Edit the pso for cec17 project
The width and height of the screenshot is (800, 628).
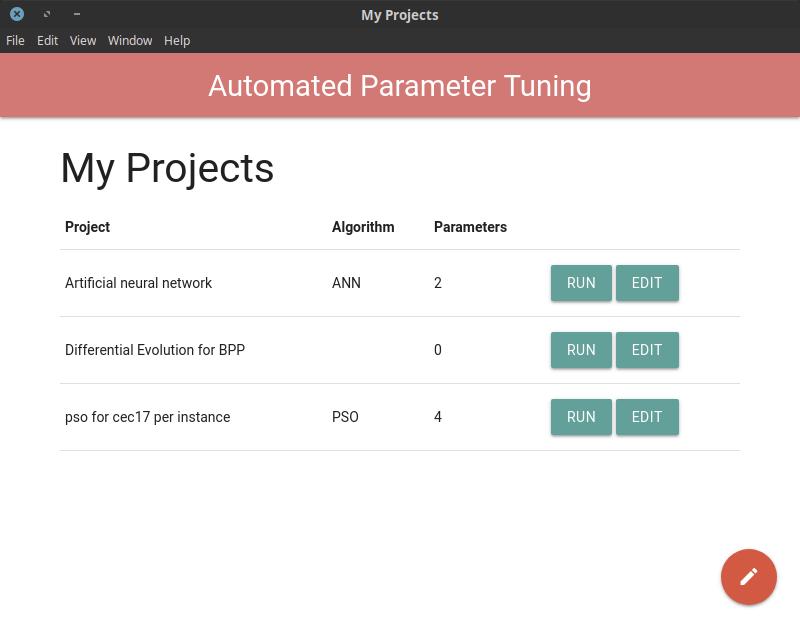tap(647, 417)
